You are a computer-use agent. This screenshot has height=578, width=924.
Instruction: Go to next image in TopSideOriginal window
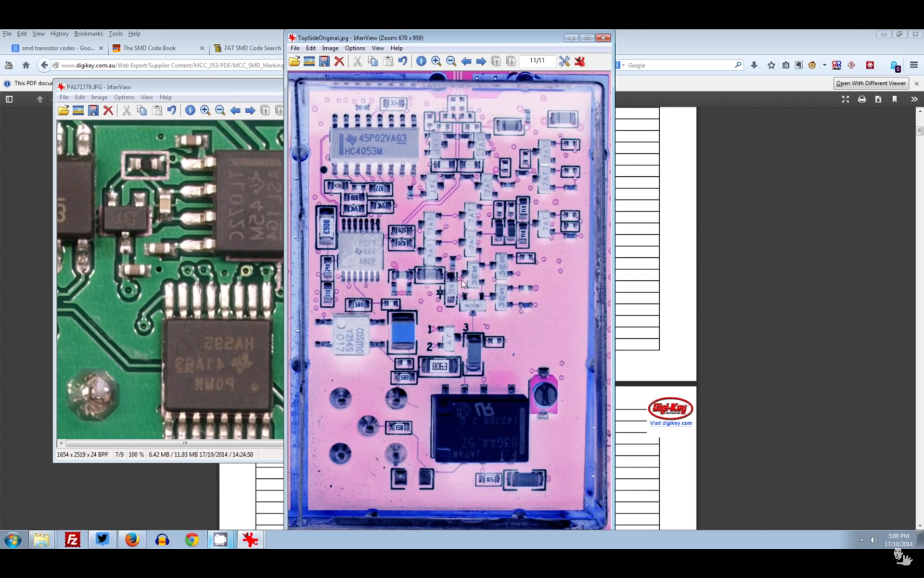click(481, 61)
